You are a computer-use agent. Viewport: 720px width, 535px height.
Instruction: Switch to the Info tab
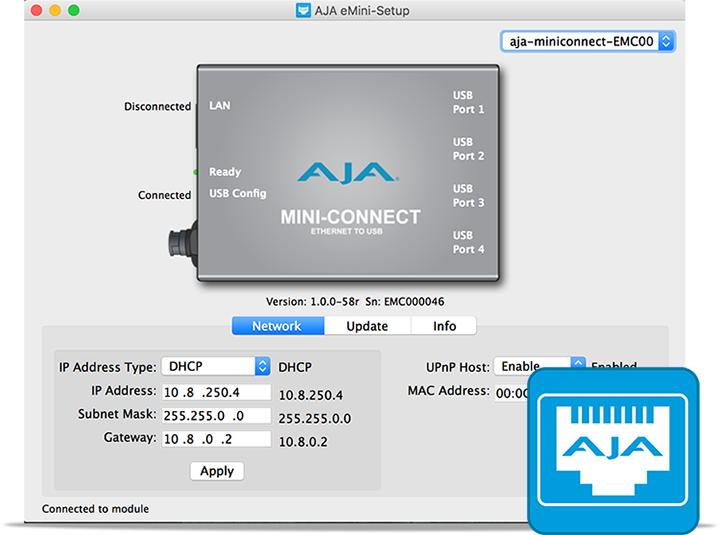pos(444,326)
